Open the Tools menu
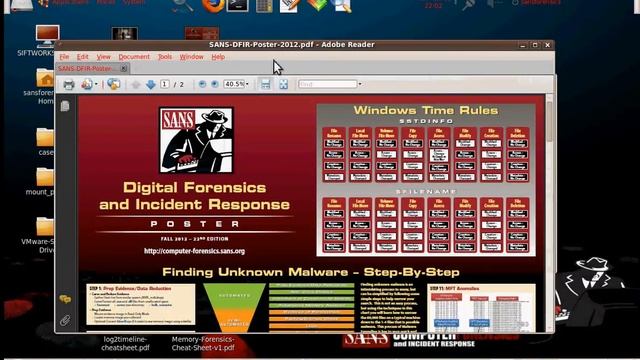 click(x=165, y=57)
